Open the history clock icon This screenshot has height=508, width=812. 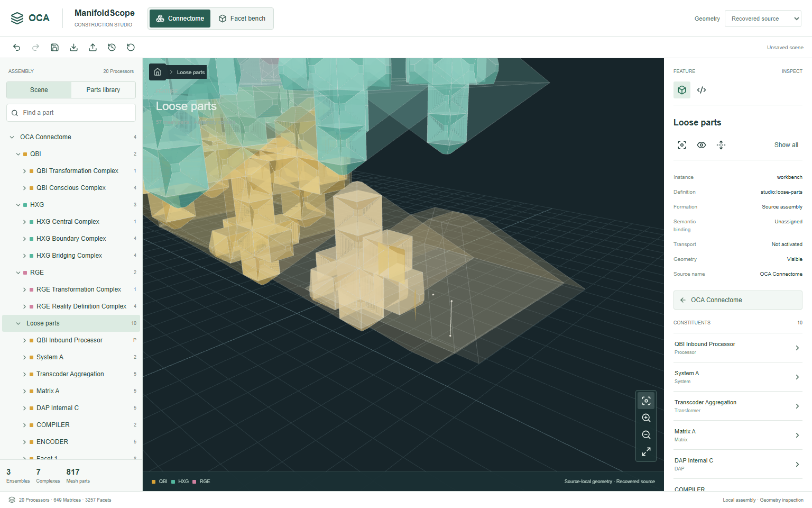(x=112, y=48)
